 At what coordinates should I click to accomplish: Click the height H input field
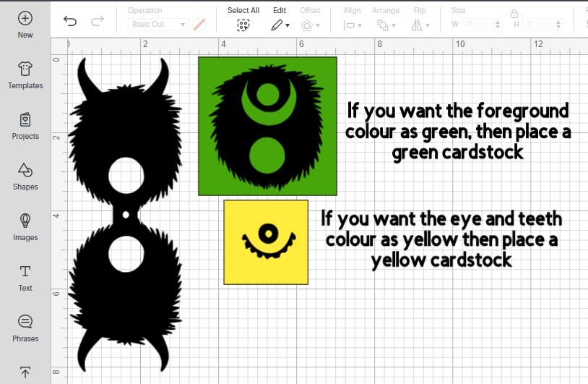(x=540, y=25)
